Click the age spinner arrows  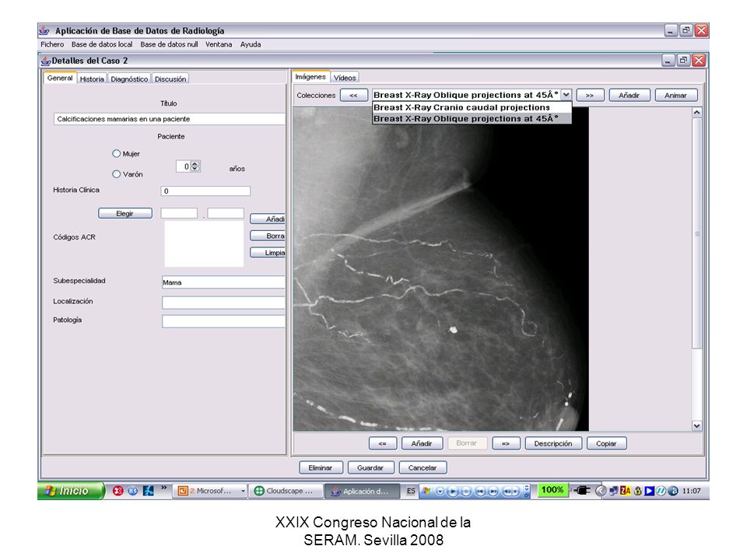tap(195, 166)
